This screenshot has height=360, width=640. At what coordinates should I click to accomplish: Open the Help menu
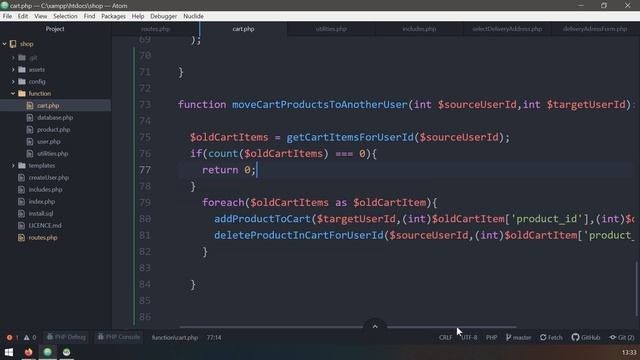[138, 16]
